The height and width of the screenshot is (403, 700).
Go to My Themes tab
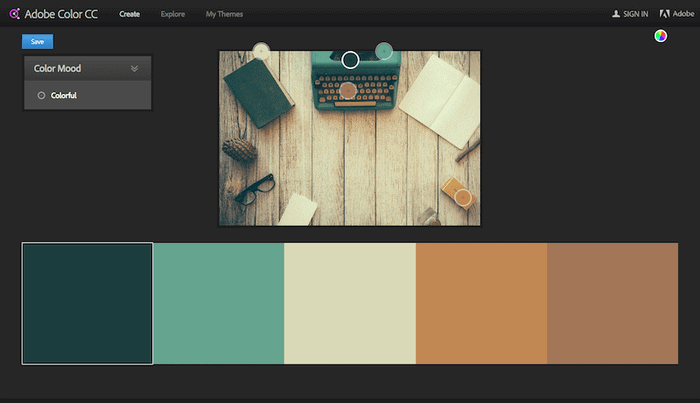[x=224, y=14]
